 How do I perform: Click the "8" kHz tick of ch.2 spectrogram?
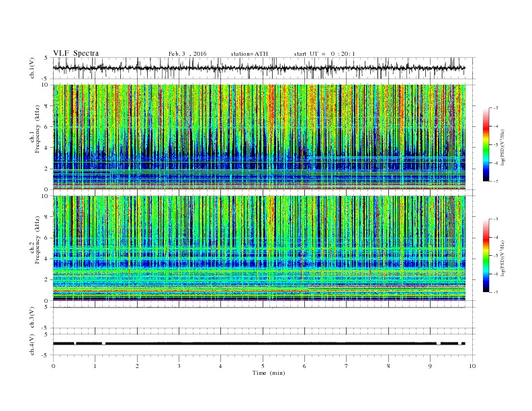[x=47, y=217]
